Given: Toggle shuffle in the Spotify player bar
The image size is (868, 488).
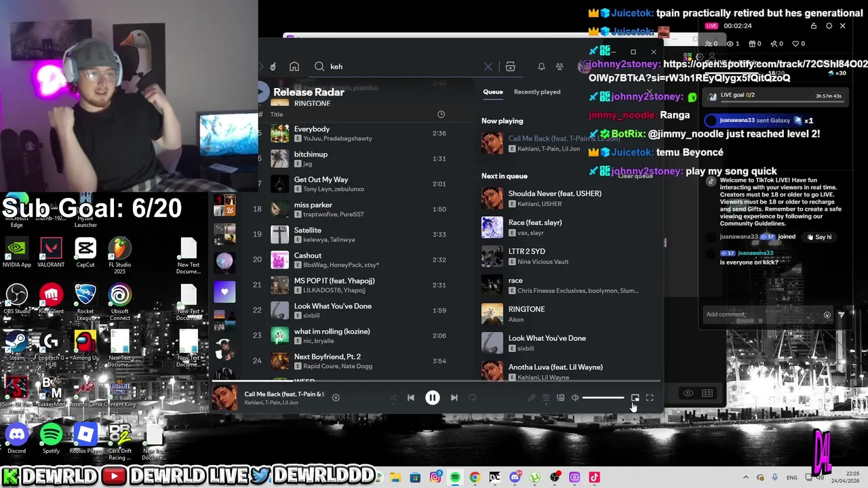Looking at the screenshot, I should [x=392, y=398].
